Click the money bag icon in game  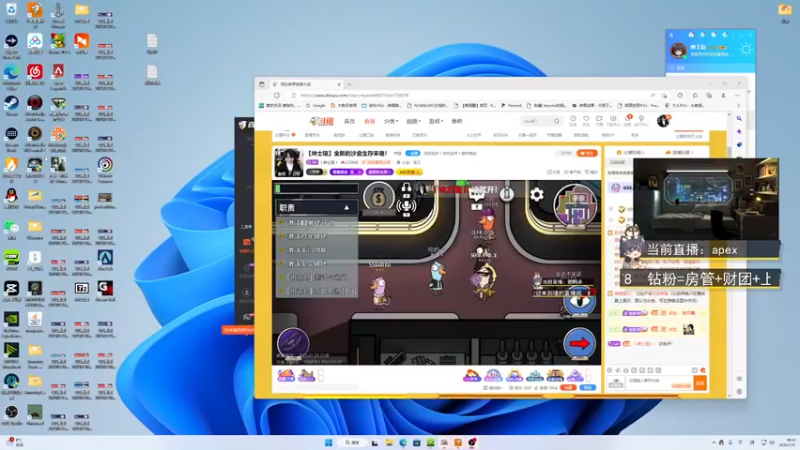pyautogui.click(x=379, y=197)
